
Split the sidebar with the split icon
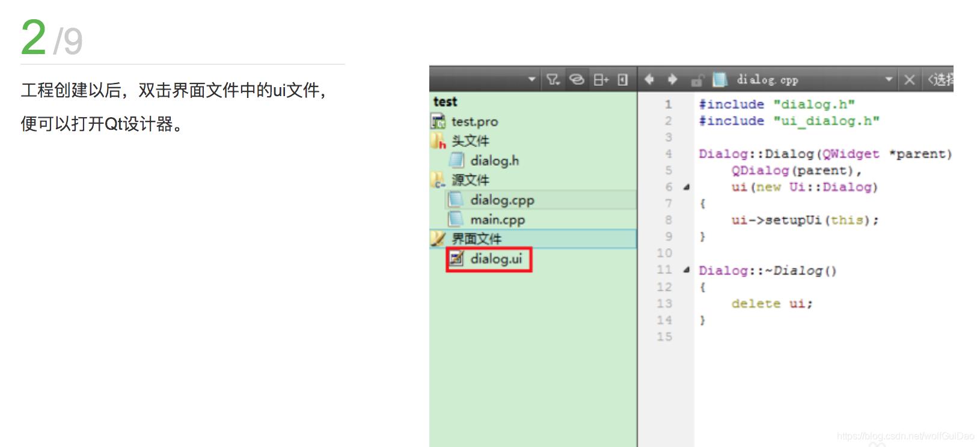601,79
